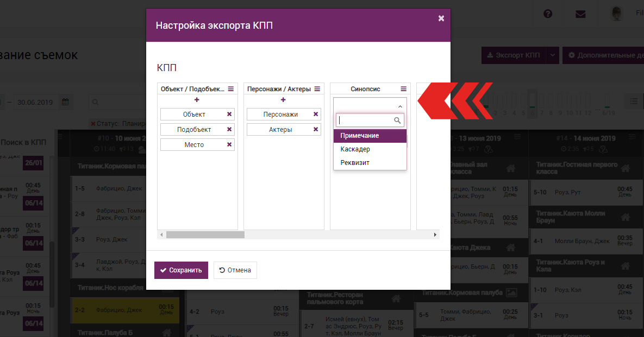Add a field to the Объект / Подобъект column
This screenshot has width=644, height=337.
197,100
